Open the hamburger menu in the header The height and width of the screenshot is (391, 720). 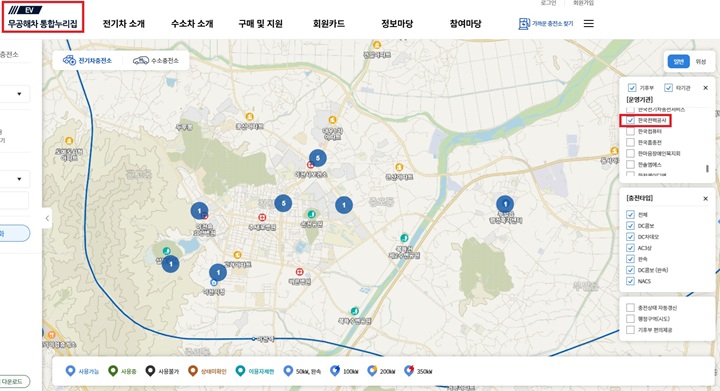[589, 23]
